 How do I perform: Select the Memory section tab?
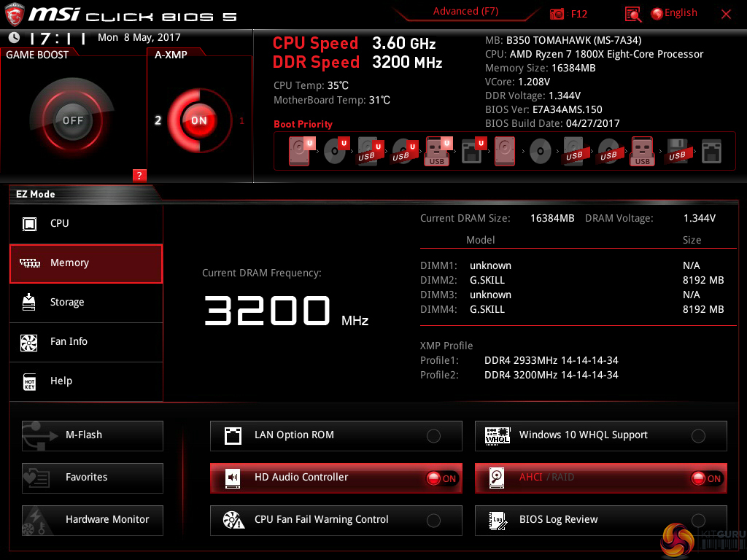86,263
